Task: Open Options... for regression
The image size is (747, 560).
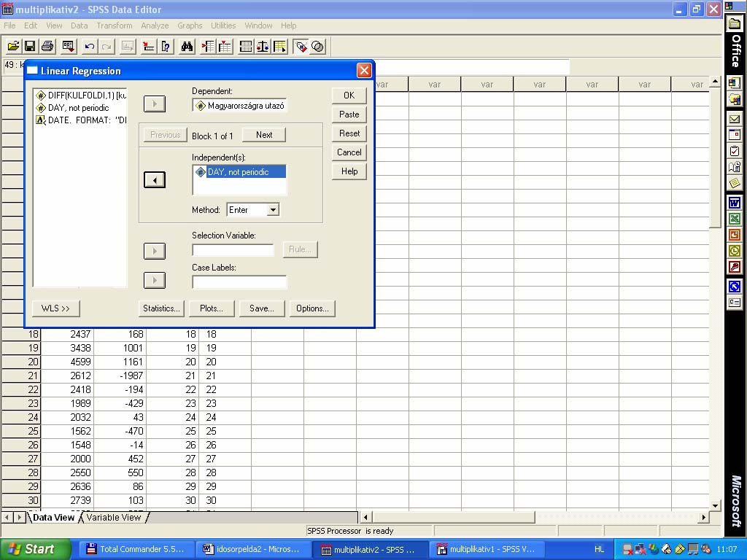Action: point(312,308)
